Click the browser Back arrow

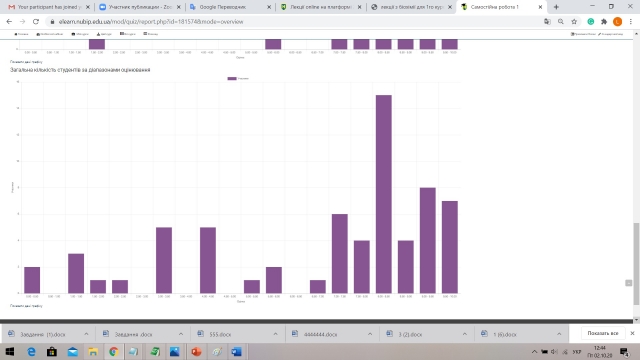(x=9, y=22)
